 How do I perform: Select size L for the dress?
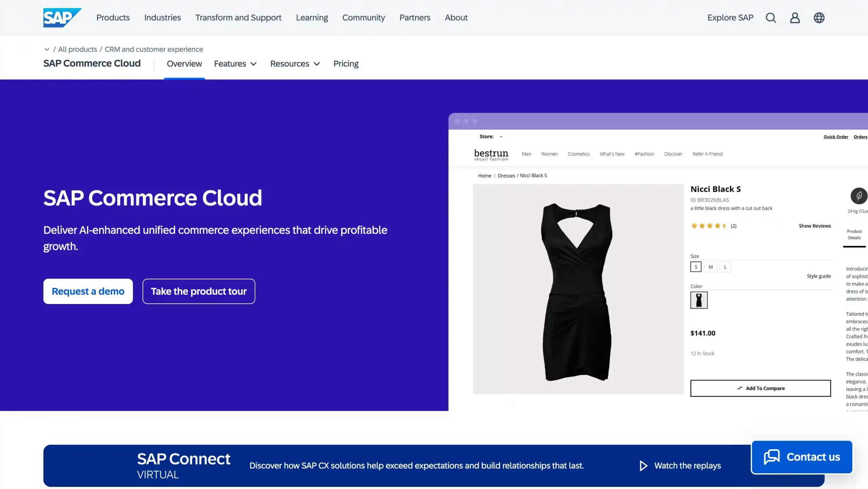(x=725, y=267)
